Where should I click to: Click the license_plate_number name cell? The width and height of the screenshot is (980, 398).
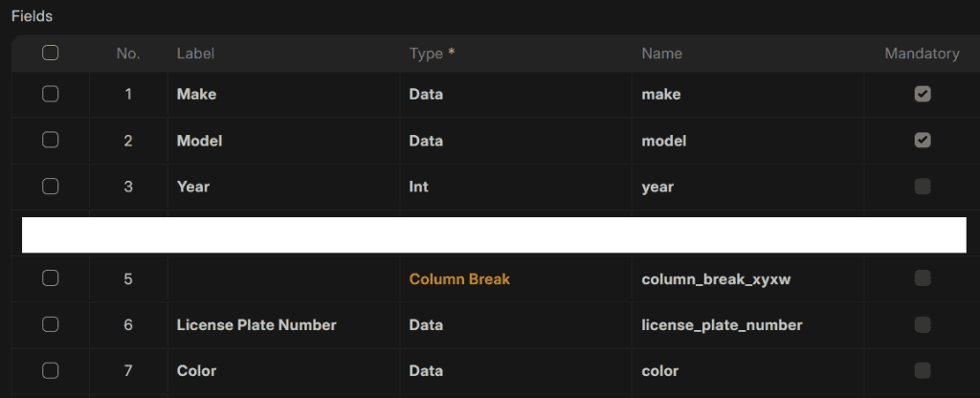722,325
